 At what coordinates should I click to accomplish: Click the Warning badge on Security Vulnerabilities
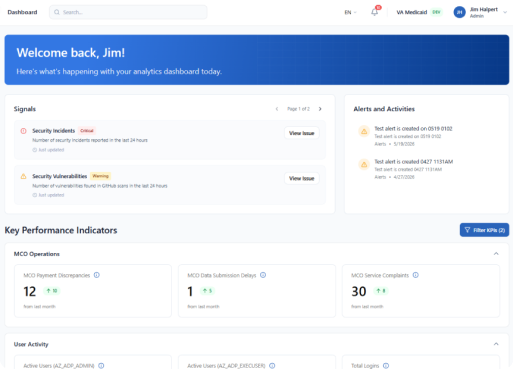coord(101,176)
